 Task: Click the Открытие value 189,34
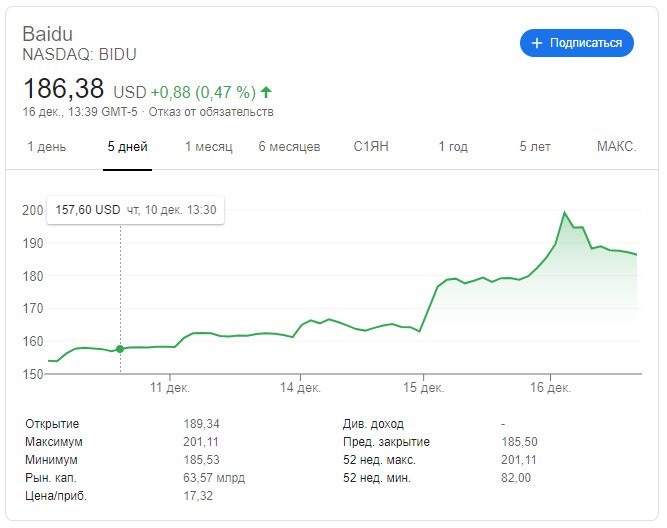(x=201, y=424)
